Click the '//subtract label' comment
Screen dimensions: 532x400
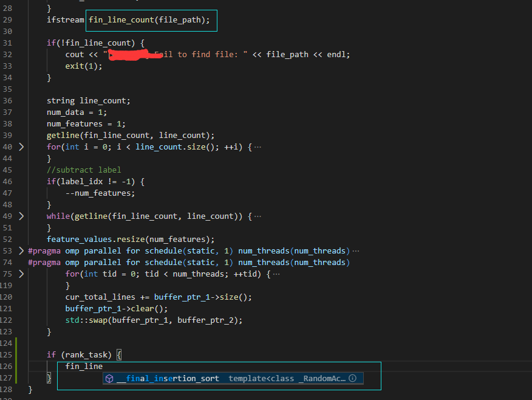pyautogui.click(x=84, y=170)
